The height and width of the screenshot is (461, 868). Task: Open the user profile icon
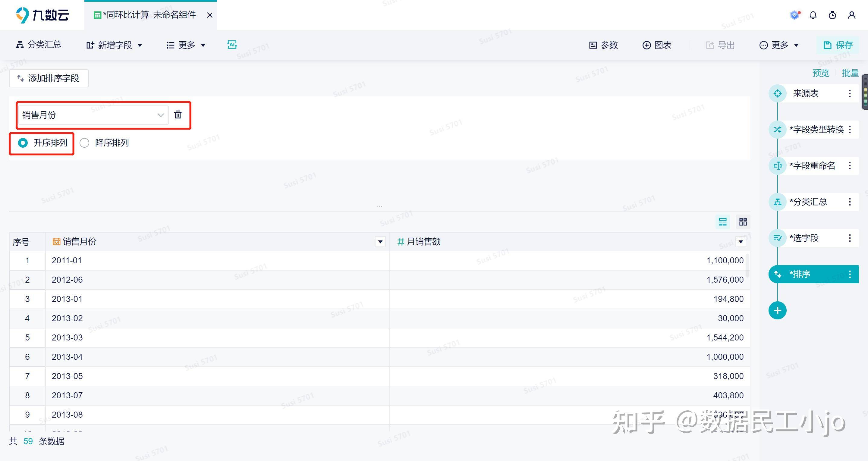(851, 15)
